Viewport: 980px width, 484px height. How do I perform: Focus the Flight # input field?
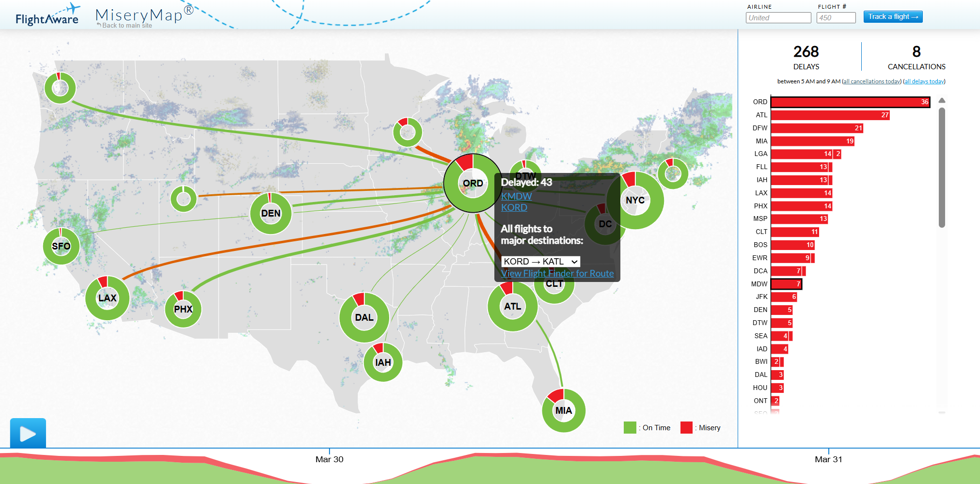pyautogui.click(x=836, y=18)
